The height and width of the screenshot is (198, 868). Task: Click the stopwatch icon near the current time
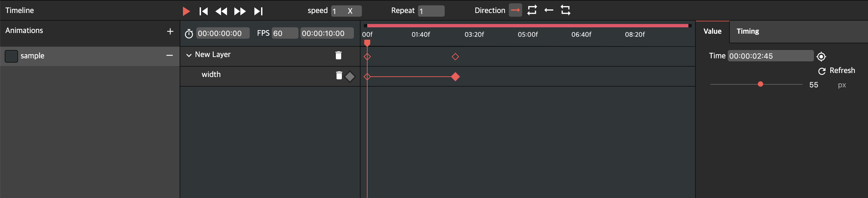click(x=189, y=33)
